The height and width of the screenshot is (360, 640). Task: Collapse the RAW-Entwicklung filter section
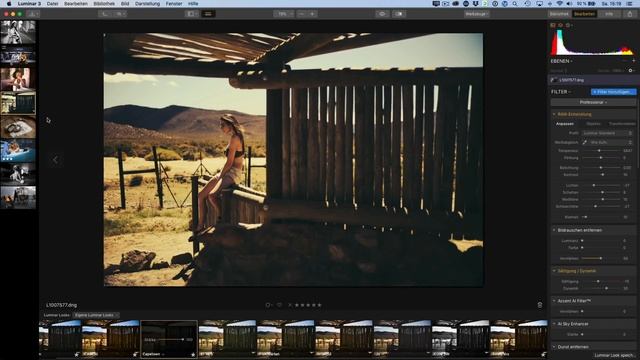tap(554, 114)
